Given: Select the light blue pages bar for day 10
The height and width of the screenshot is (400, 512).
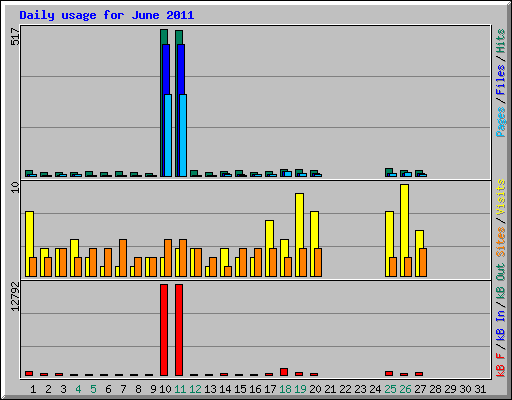Looking at the screenshot, I should tap(168, 135).
